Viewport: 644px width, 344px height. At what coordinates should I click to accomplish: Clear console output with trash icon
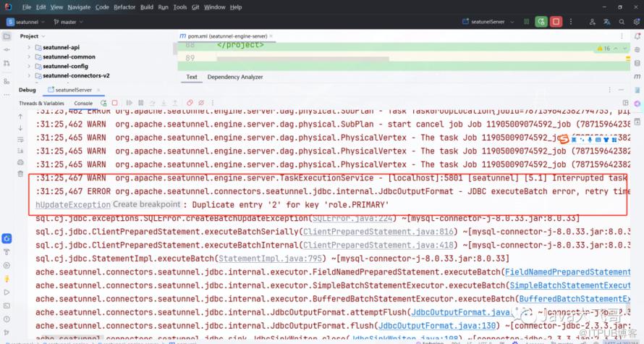[x=20, y=174]
